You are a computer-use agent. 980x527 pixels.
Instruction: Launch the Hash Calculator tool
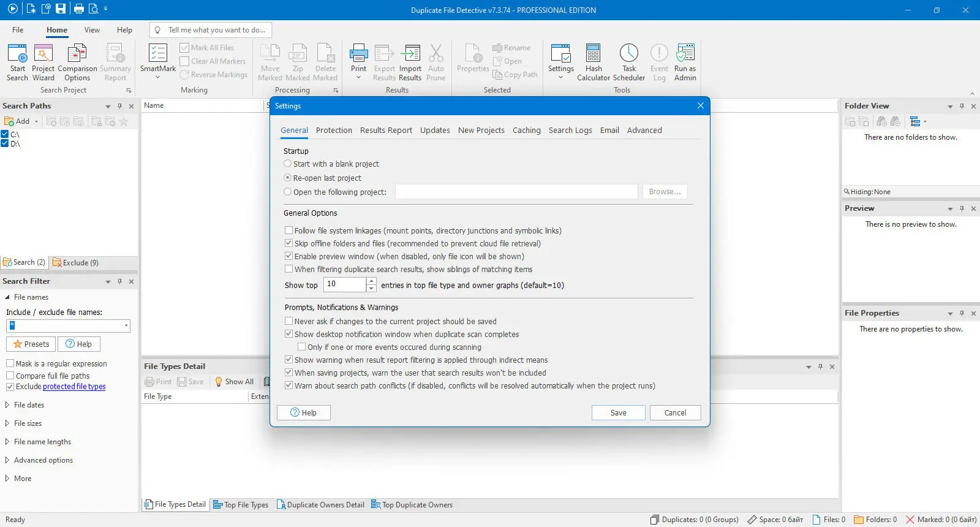(593, 63)
